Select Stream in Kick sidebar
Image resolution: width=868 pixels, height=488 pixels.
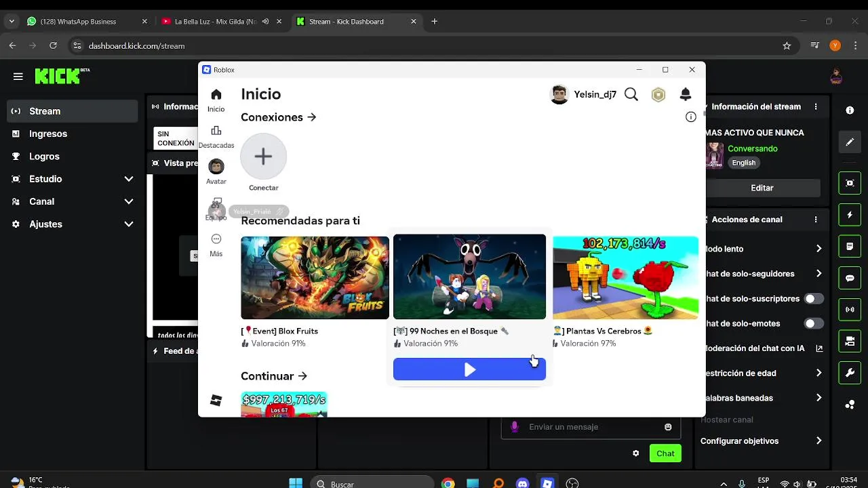click(x=73, y=111)
